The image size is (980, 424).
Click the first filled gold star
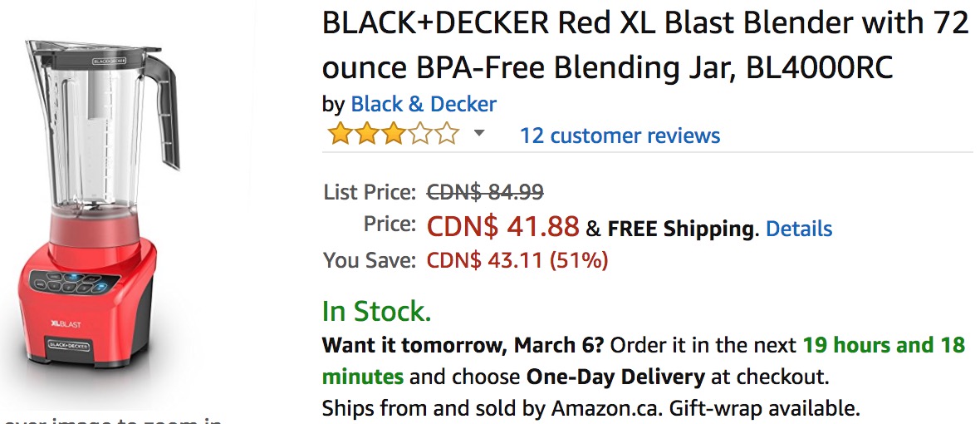tap(340, 134)
